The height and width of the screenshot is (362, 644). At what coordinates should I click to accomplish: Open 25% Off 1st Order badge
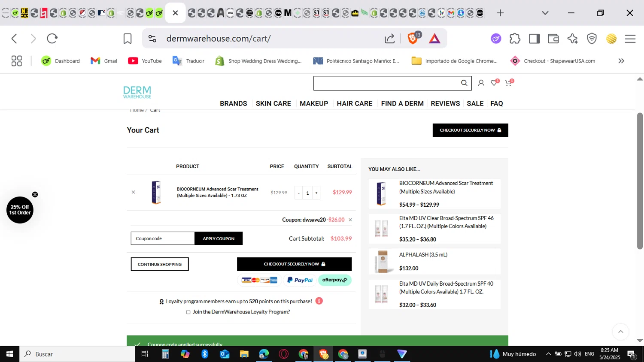pyautogui.click(x=20, y=210)
